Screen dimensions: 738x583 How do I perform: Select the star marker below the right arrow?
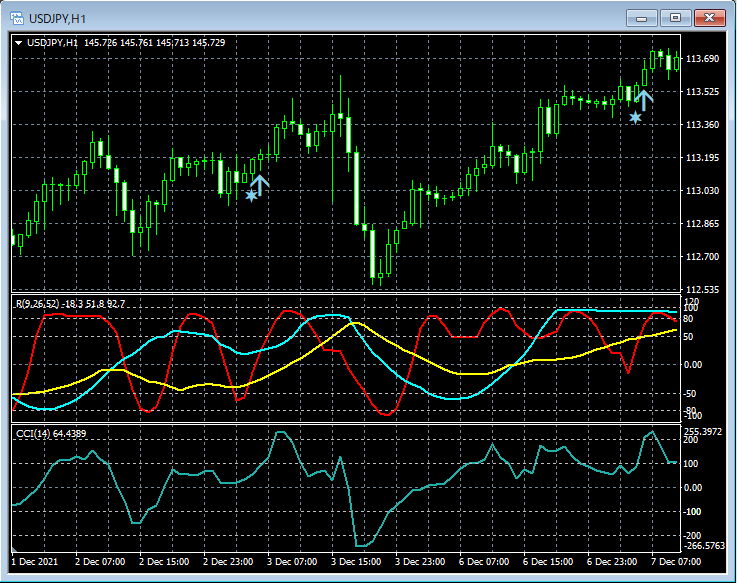point(635,117)
